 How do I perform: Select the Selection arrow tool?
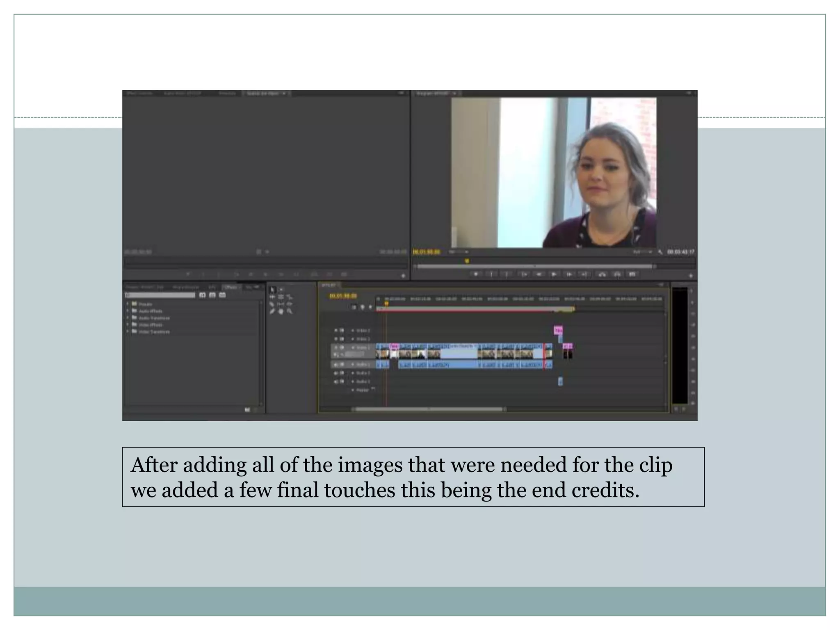pos(272,290)
